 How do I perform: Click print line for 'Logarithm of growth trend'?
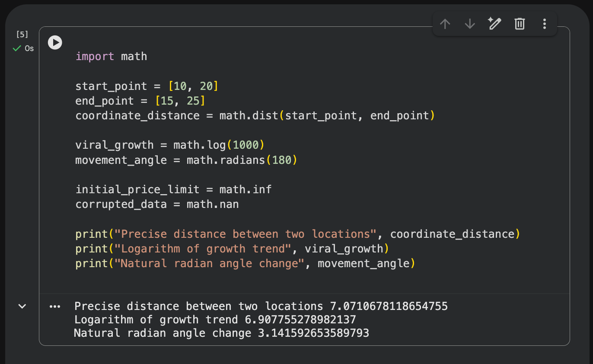tap(232, 249)
